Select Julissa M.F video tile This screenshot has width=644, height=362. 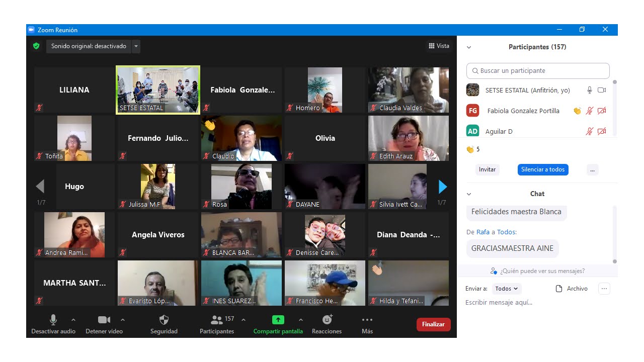pos(158,187)
